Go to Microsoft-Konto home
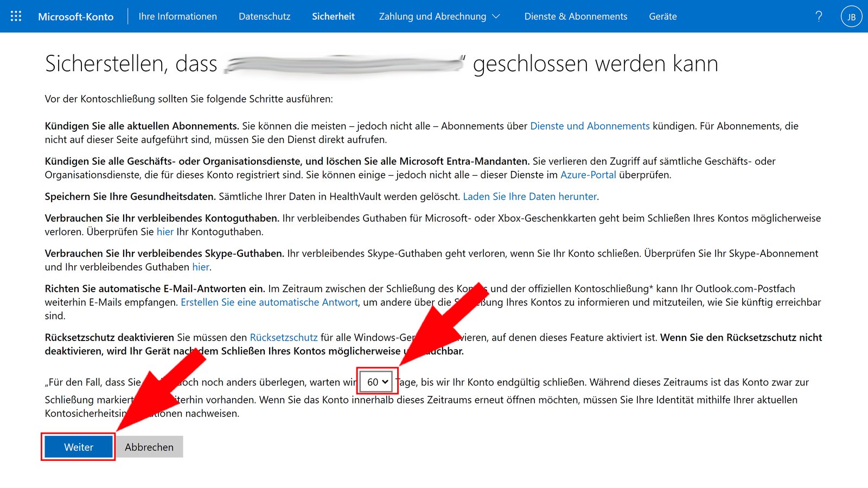Screen dimensions: 868x488 pyautogui.click(x=75, y=16)
